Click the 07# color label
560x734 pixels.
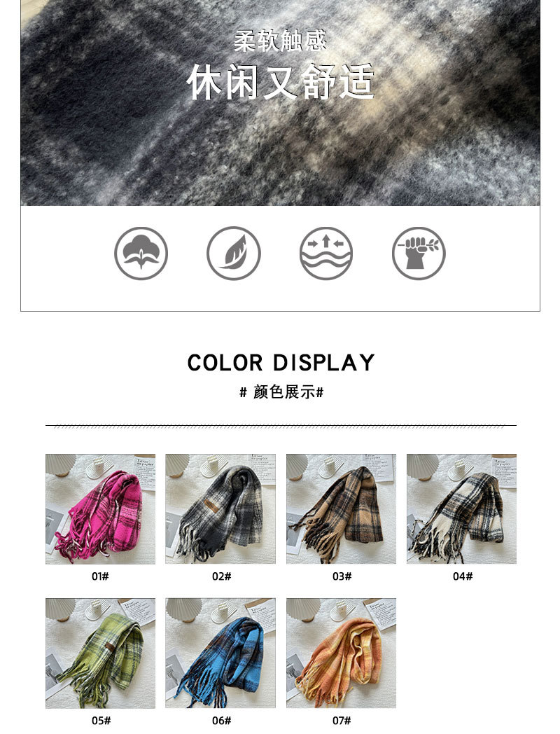342,721
